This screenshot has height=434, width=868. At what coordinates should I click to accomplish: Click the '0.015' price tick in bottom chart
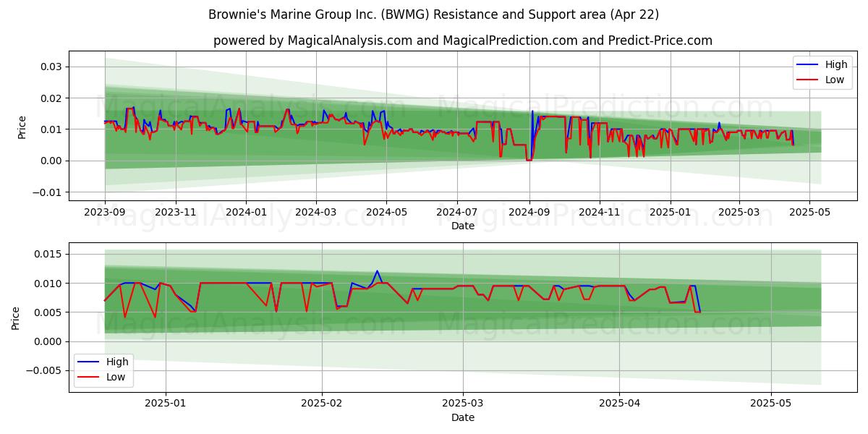tap(48, 254)
